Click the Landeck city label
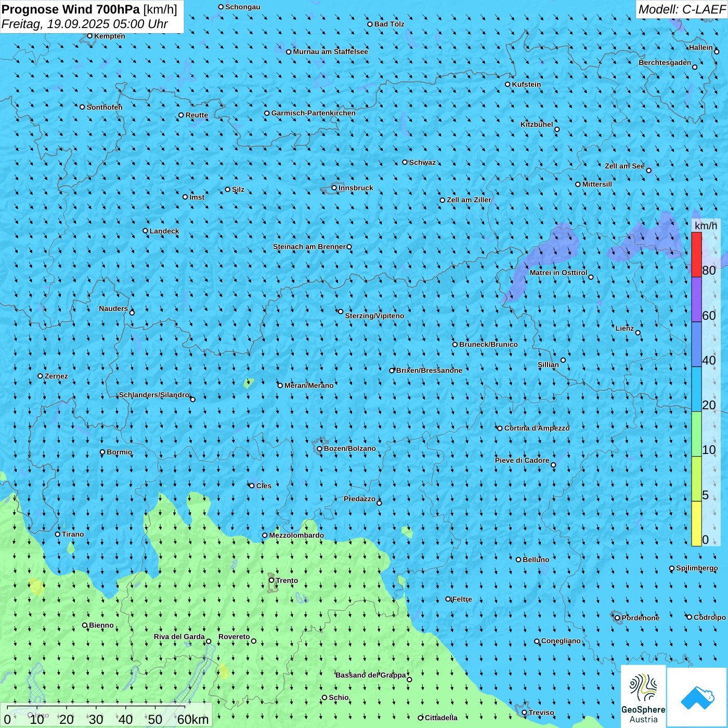 pyautogui.click(x=164, y=231)
